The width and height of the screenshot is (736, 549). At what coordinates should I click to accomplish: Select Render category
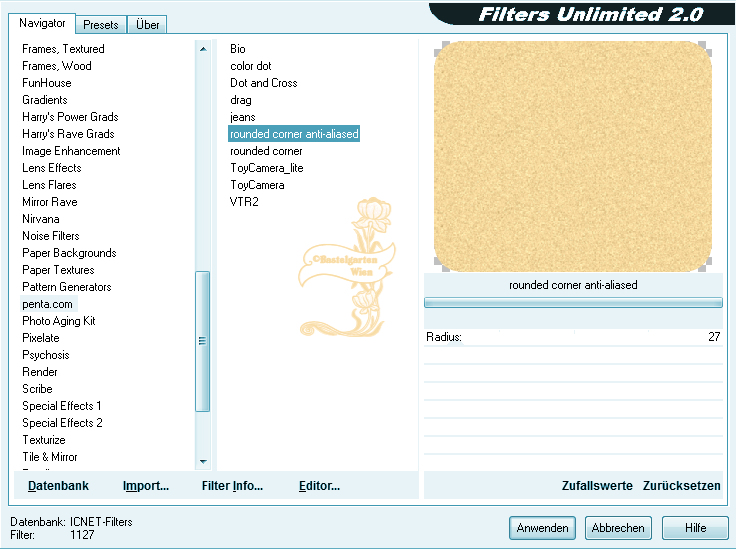point(40,372)
